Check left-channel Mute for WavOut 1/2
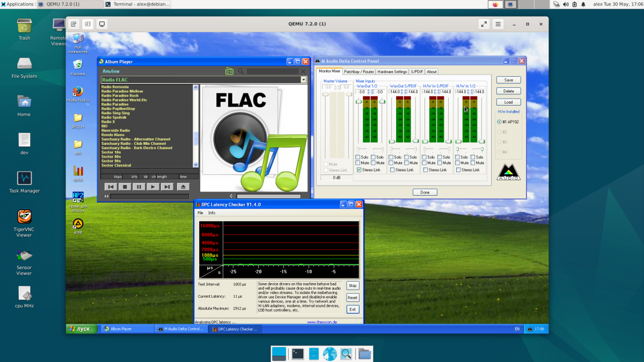644x362 pixels. [x=358, y=162]
